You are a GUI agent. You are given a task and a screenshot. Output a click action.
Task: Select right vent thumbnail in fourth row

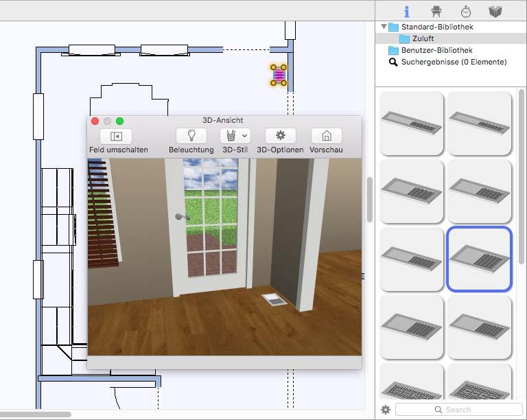point(479,327)
